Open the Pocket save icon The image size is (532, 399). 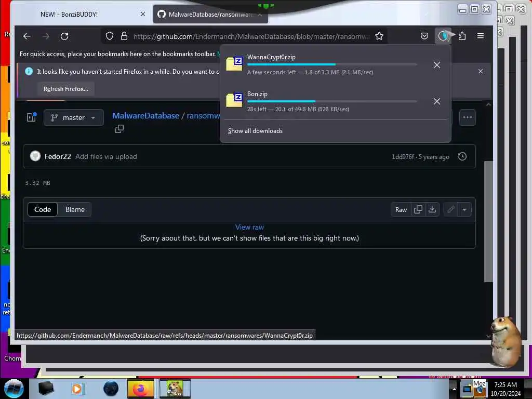[x=424, y=36]
